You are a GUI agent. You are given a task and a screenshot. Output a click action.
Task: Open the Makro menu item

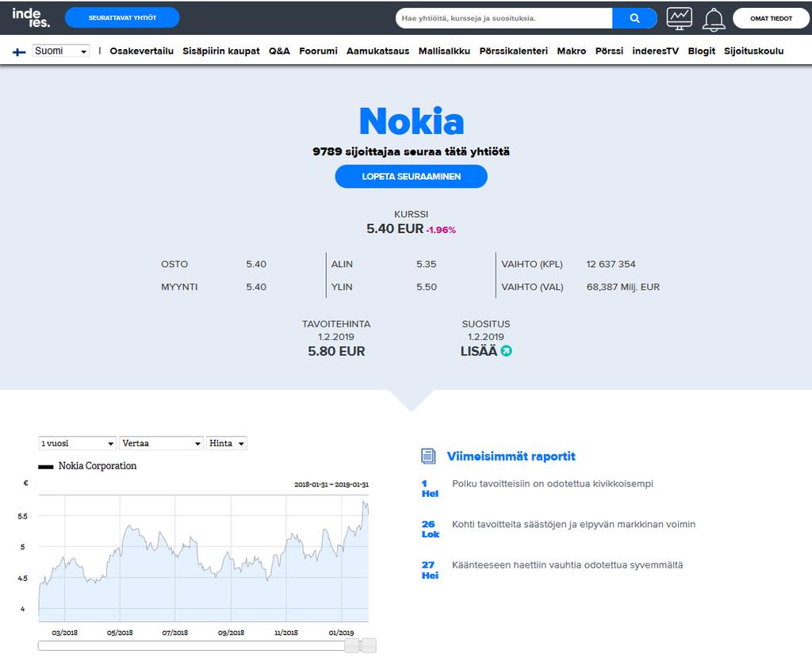[x=571, y=51]
